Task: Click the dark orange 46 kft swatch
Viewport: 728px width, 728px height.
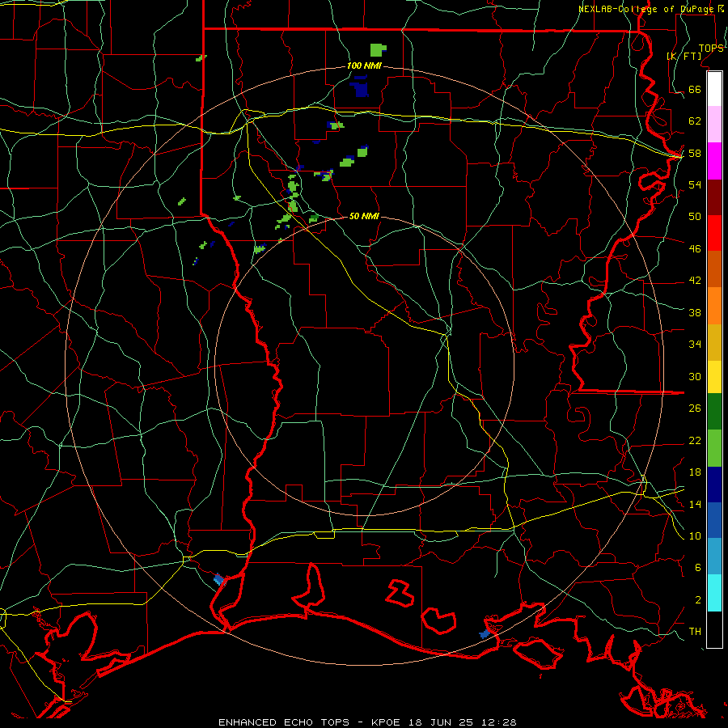Action: (x=714, y=269)
